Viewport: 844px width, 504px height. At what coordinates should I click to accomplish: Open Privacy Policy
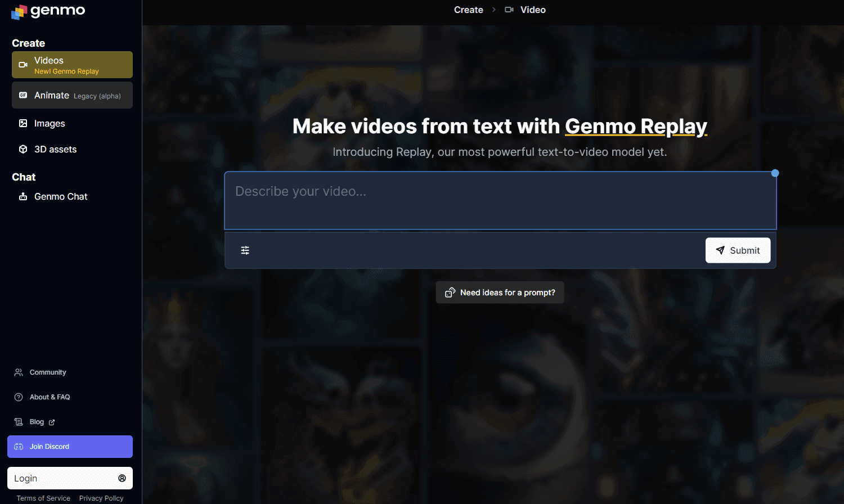point(101,498)
